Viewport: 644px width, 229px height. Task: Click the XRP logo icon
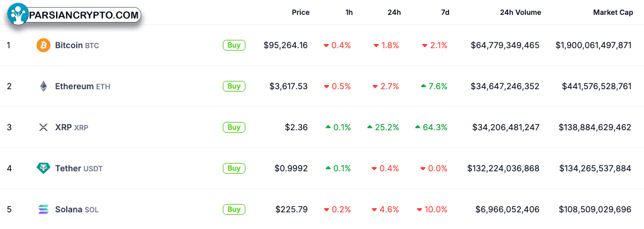pos(43,127)
